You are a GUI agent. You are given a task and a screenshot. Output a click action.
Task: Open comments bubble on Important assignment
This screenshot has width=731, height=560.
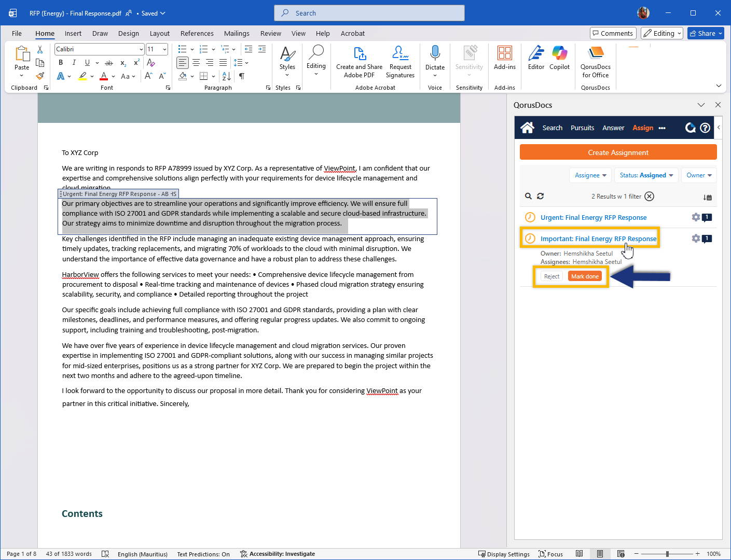[x=707, y=239]
